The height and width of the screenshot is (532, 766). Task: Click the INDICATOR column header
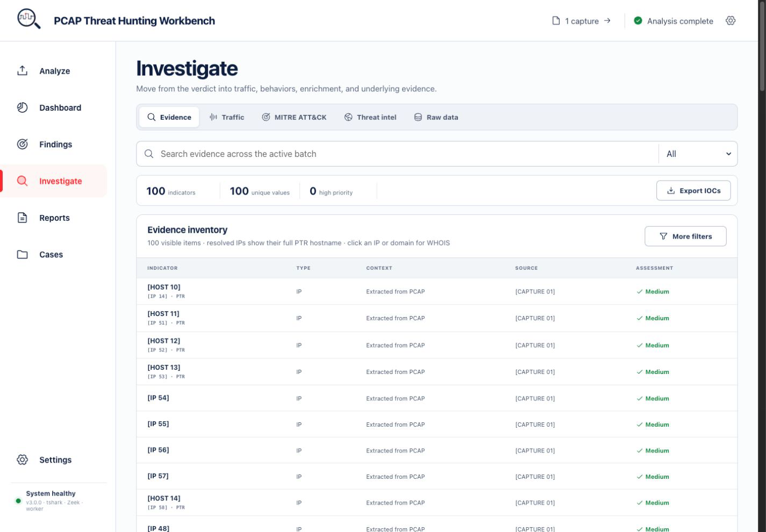tap(162, 268)
